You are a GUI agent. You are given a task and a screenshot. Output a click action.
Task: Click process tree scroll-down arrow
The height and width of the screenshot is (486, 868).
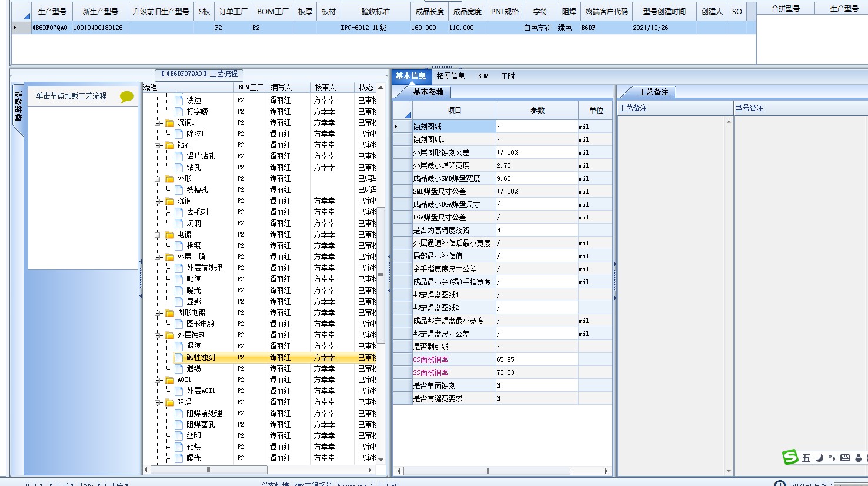point(380,460)
